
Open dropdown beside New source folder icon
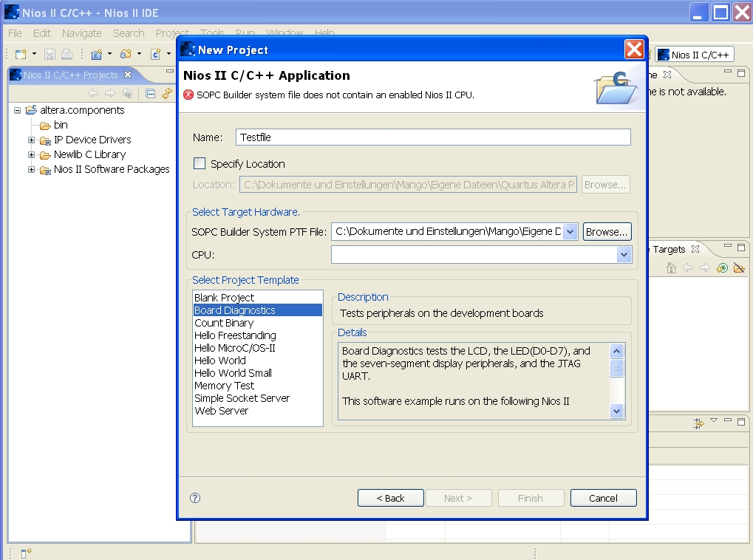139,54
